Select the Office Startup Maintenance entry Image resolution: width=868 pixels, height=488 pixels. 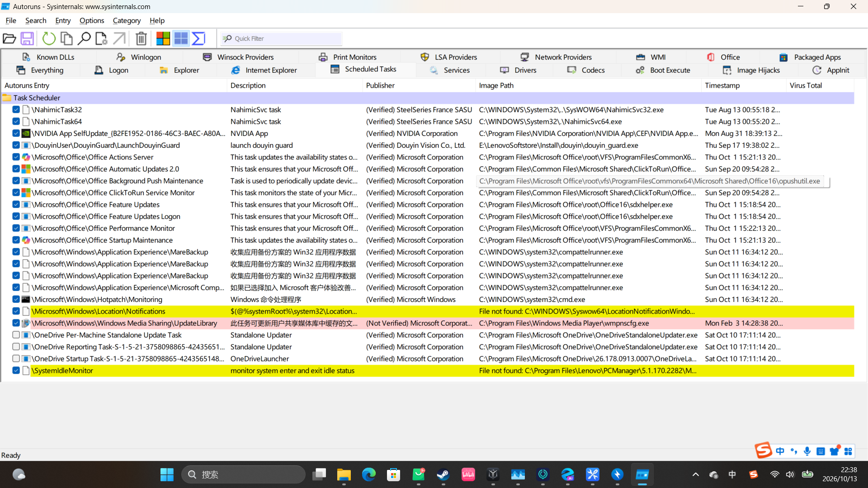click(428, 240)
